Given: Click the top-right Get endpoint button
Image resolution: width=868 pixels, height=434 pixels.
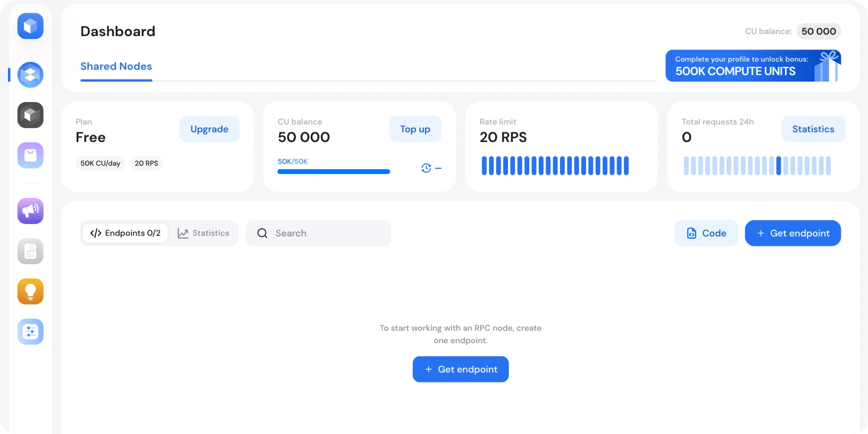Looking at the screenshot, I should pos(792,233).
